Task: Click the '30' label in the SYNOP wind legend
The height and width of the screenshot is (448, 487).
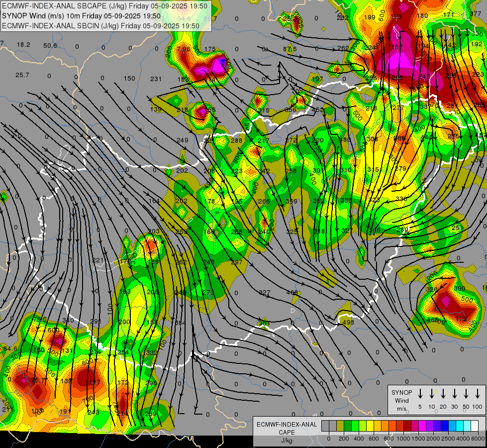Action: [454, 407]
